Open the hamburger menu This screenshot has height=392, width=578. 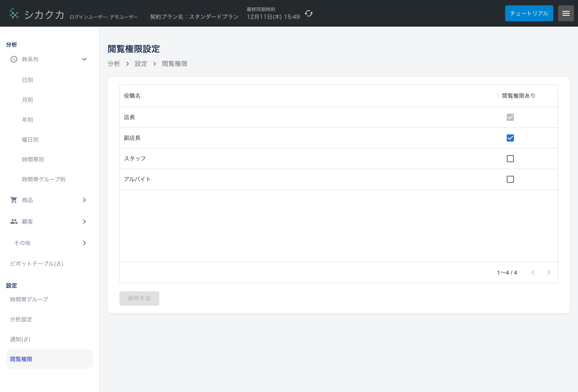point(566,13)
